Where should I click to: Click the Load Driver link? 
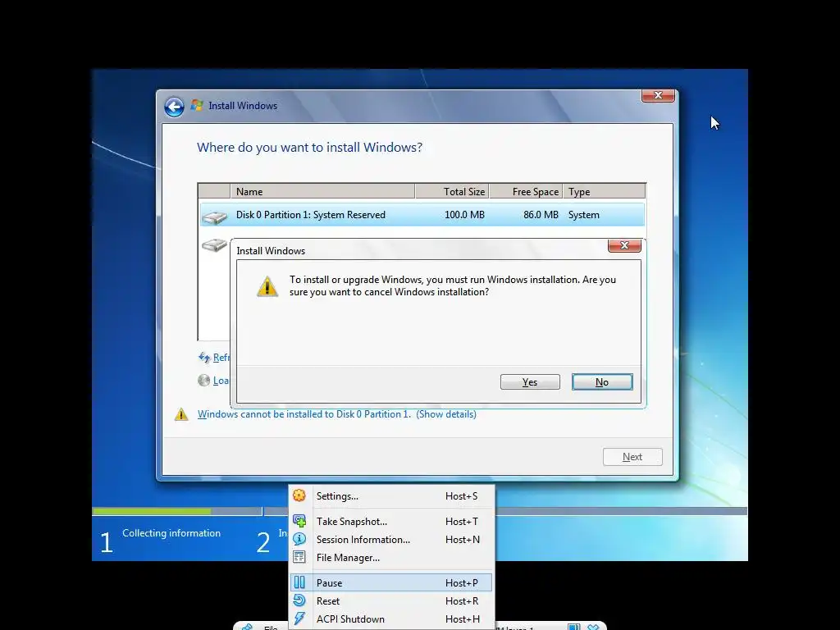[x=221, y=381]
